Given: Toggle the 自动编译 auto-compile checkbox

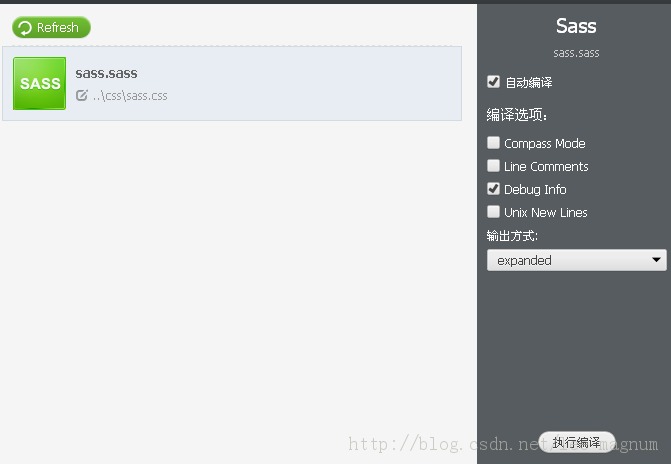Looking at the screenshot, I should [493, 82].
